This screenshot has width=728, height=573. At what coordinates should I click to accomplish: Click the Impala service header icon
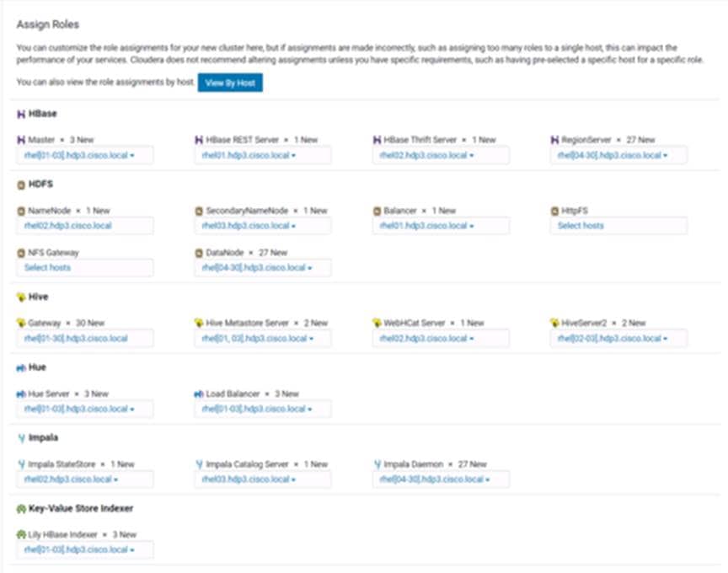21,438
